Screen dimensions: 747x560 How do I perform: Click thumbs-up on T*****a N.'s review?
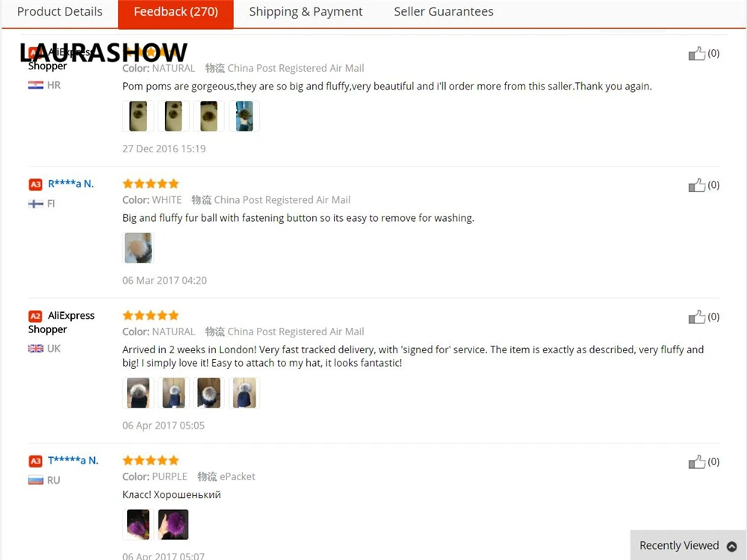696,462
